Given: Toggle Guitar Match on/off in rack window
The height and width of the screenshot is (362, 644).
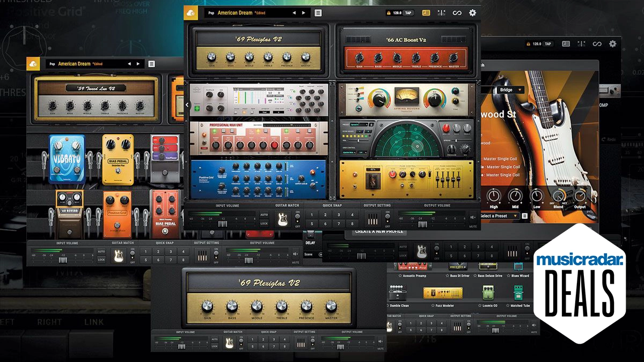Looking at the screenshot, I should 298,219.
